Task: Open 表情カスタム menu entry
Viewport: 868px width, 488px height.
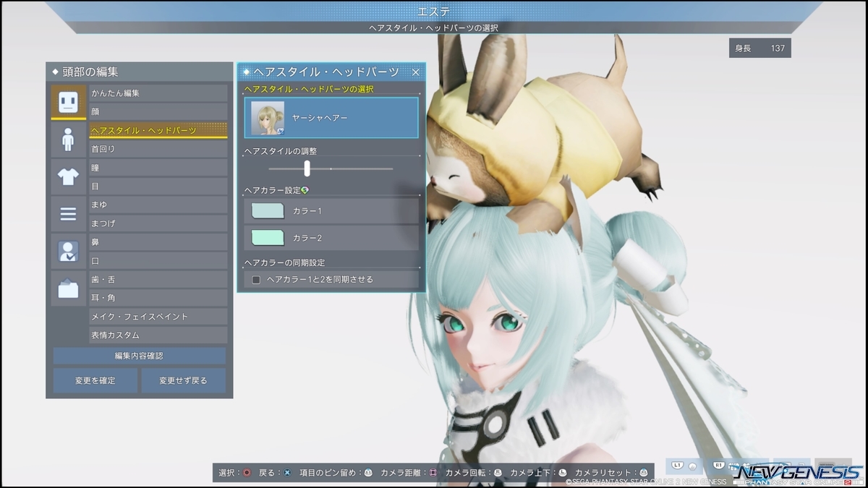Action: pyautogui.click(x=158, y=335)
